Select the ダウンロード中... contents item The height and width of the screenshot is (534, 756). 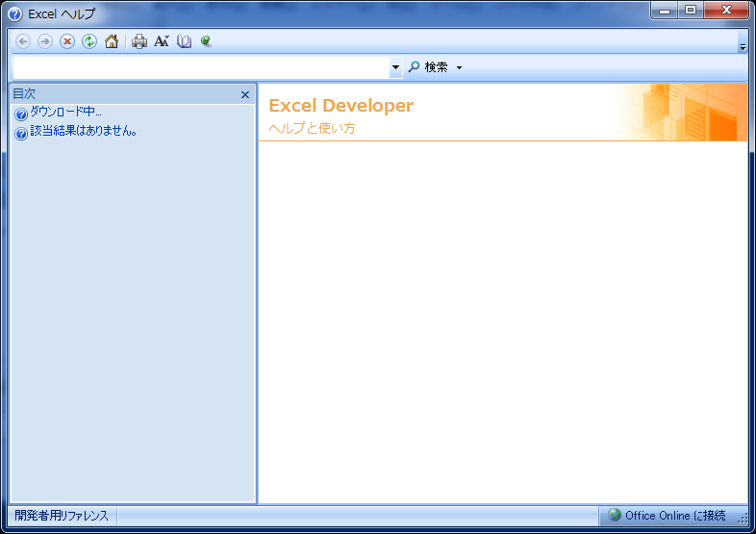click(x=66, y=112)
